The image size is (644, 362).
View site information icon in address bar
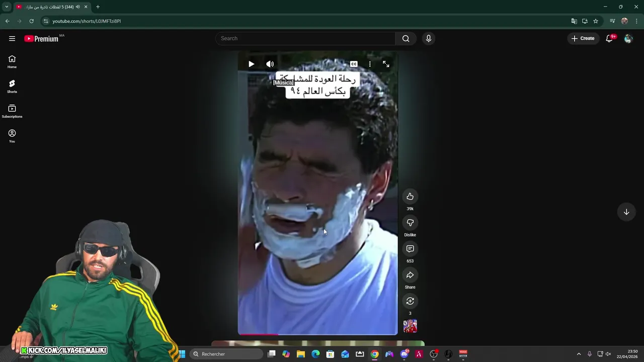tap(45, 21)
